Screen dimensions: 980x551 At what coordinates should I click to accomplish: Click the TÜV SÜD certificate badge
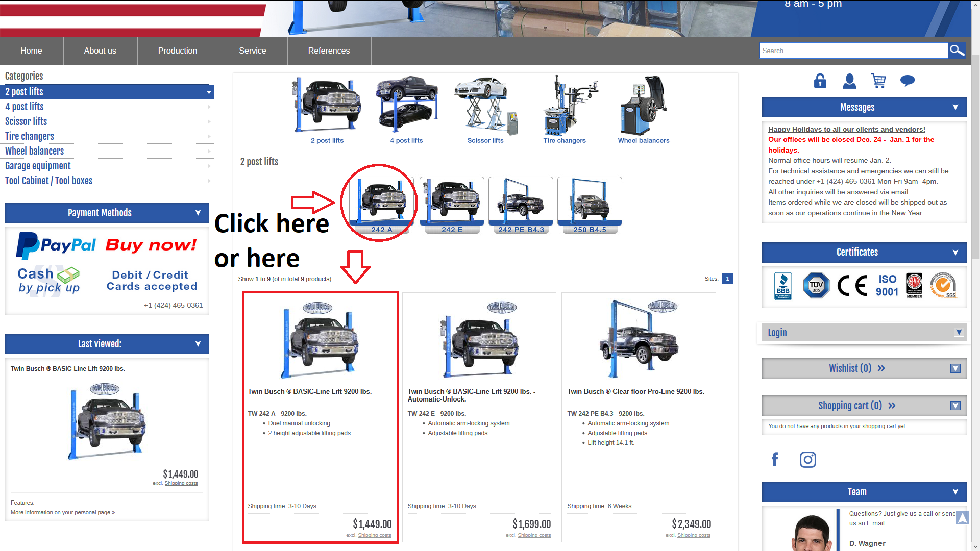pos(816,285)
